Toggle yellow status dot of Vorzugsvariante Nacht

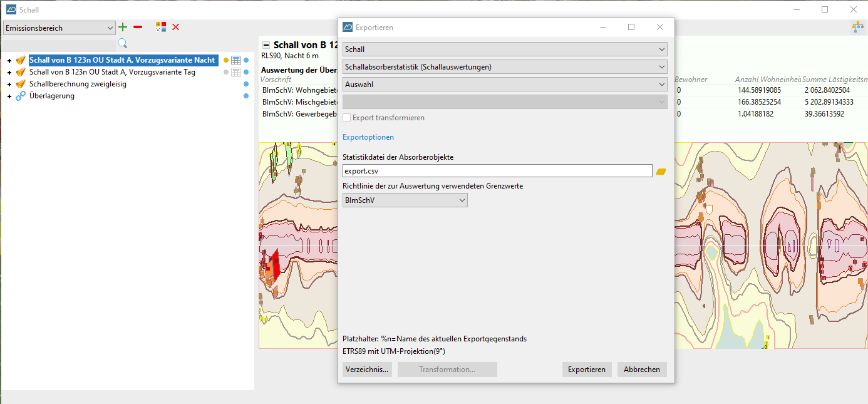227,61
